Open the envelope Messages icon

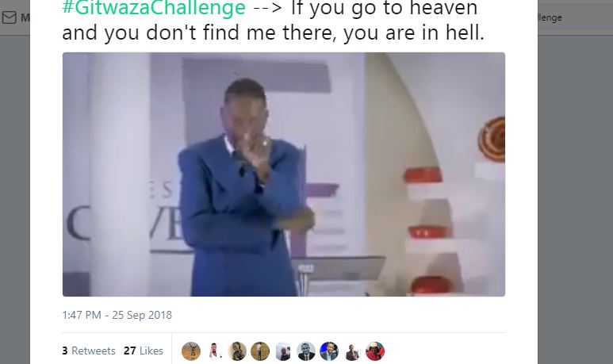[x=9, y=17]
